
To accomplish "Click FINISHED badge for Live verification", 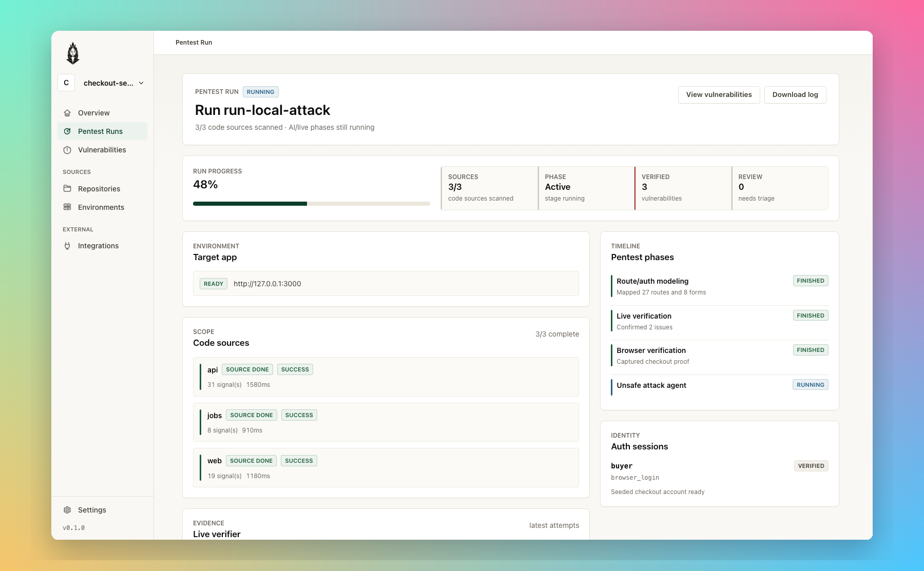I will pyautogui.click(x=811, y=316).
